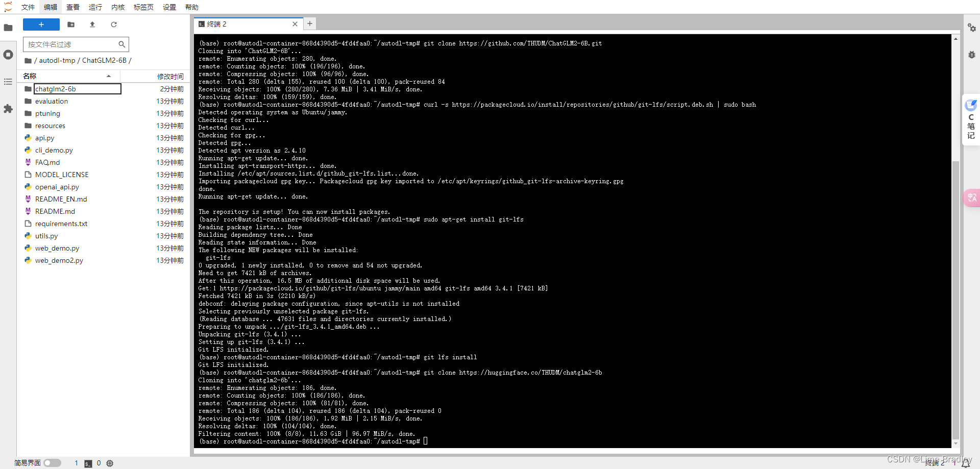Select the openai_api.py file
980x469 pixels.
tap(104, 187)
